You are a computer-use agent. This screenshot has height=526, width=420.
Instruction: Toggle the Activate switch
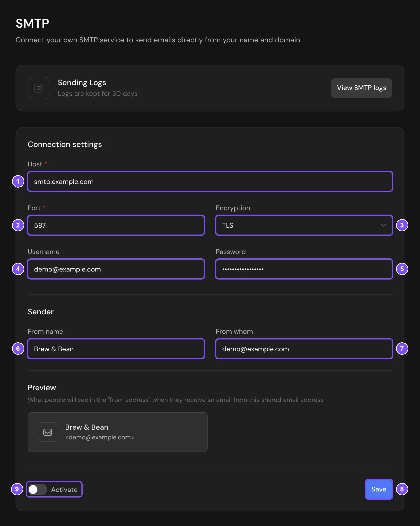coord(37,490)
